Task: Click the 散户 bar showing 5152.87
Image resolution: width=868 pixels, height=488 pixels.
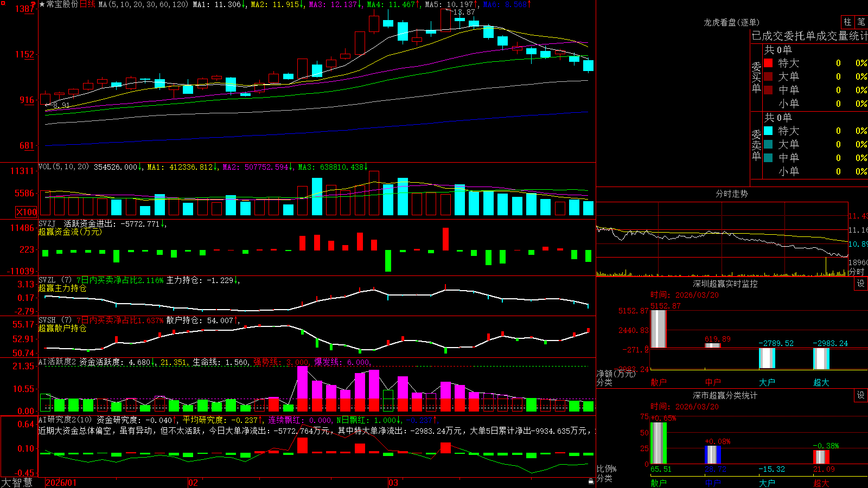Action: [x=658, y=329]
